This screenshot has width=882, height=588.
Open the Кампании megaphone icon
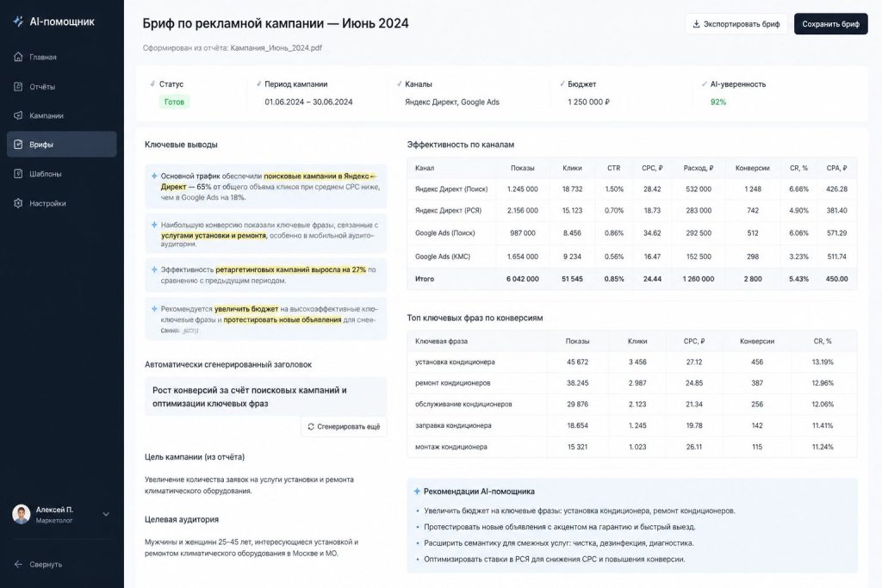[x=18, y=115]
